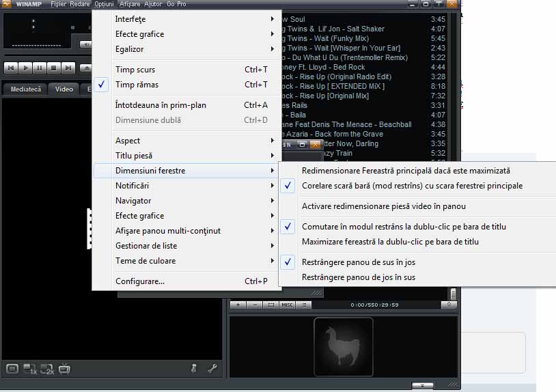
Task: Expand the Gestionar de liste submenu
Action: point(187,246)
